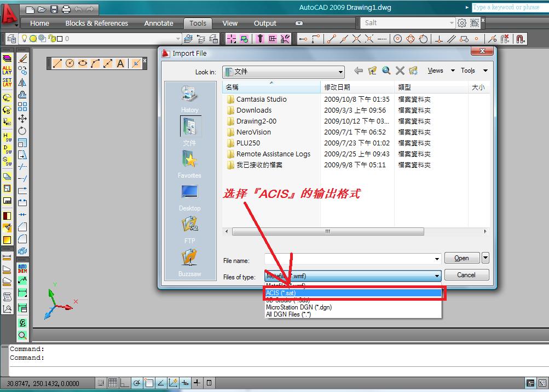The width and height of the screenshot is (549, 392).
Task: Collapse the Files of type dropdown arrow
Action: [437, 276]
